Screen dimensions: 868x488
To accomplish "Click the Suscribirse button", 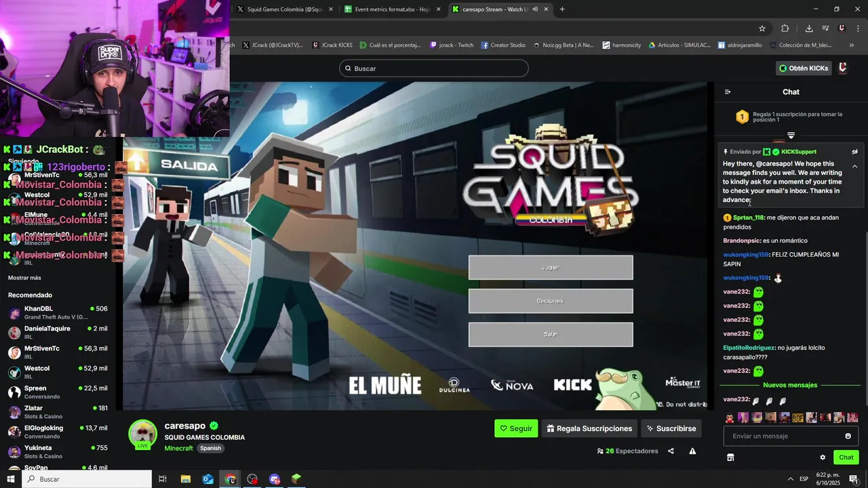I will click(671, 428).
